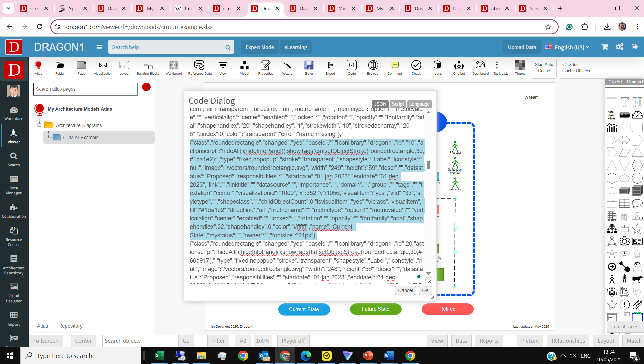The image size is (644, 364).
Task: Click the blue Current State legend
Action: [x=304, y=309]
